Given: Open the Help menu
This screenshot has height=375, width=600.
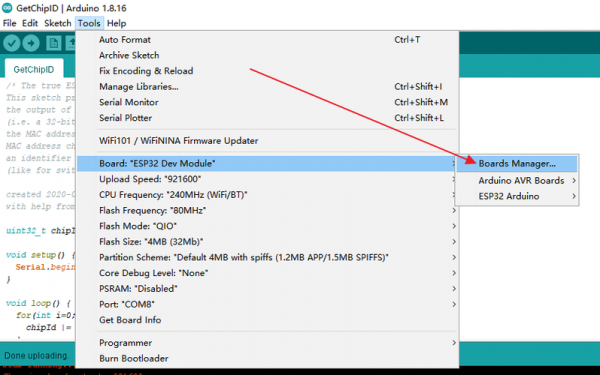Looking at the screenshot, I should (116, 23).
